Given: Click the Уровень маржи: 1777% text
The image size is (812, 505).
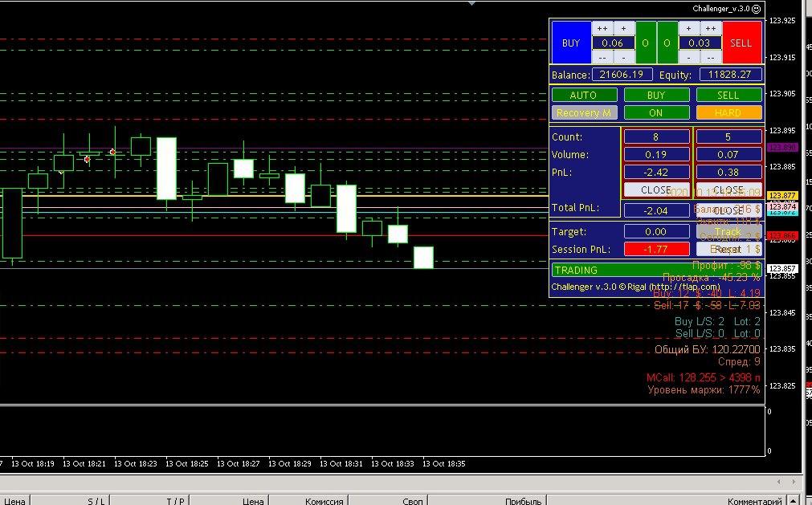Looking at the screenshot, I should click(704, 389).
